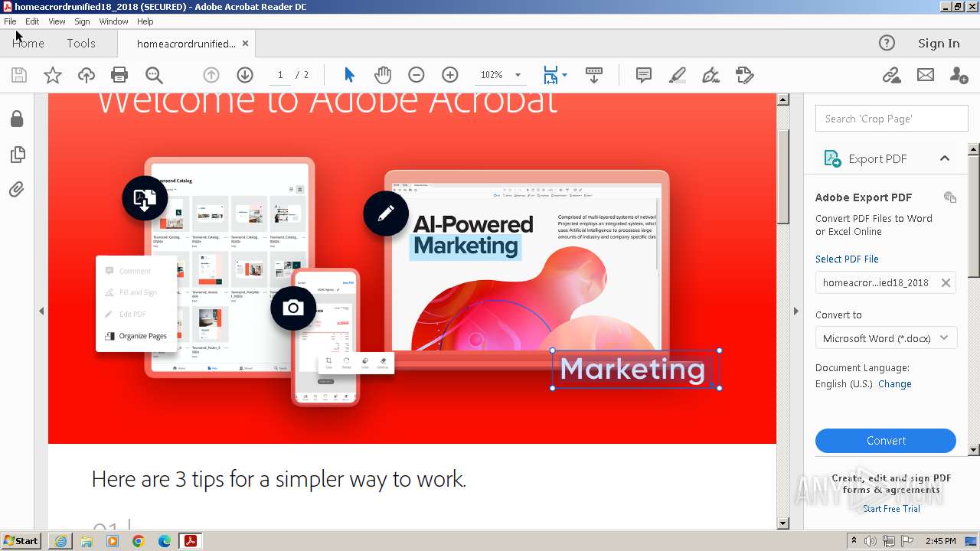Open the Window menu

[113, 21]
